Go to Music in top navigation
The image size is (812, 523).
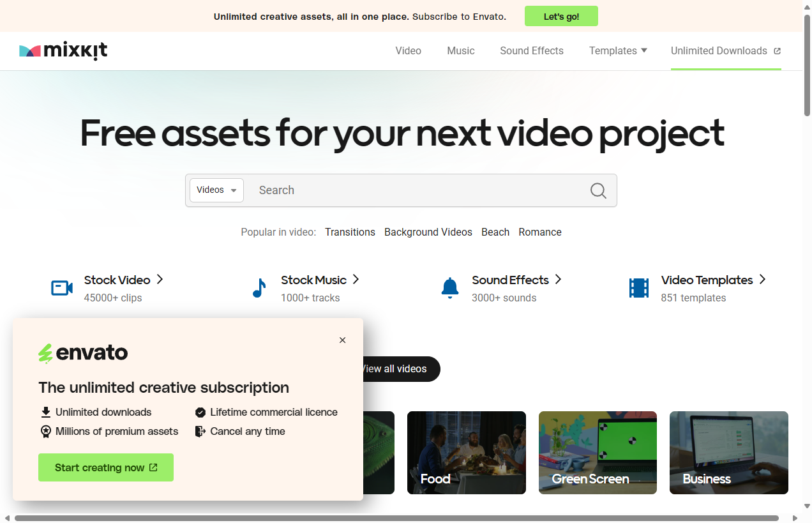pos(460,51)
